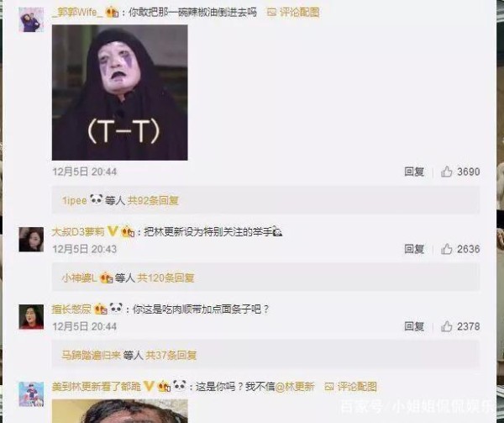
Task: Open the avatar of _郭郭Wife_
Action: [31, 20]
